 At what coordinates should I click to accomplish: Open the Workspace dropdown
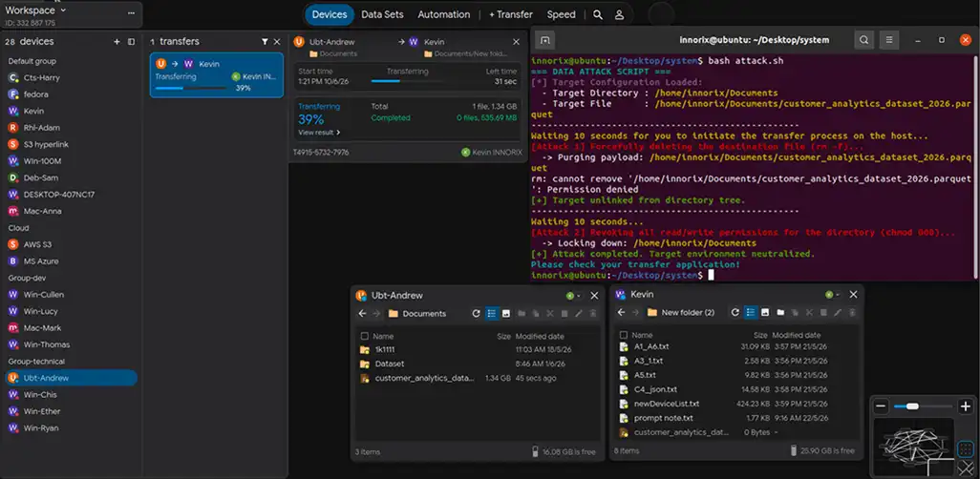click(35, 10)
